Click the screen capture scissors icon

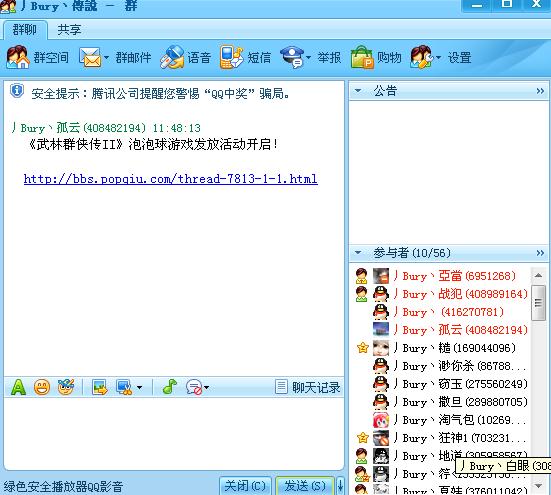(x=124, y=387)
